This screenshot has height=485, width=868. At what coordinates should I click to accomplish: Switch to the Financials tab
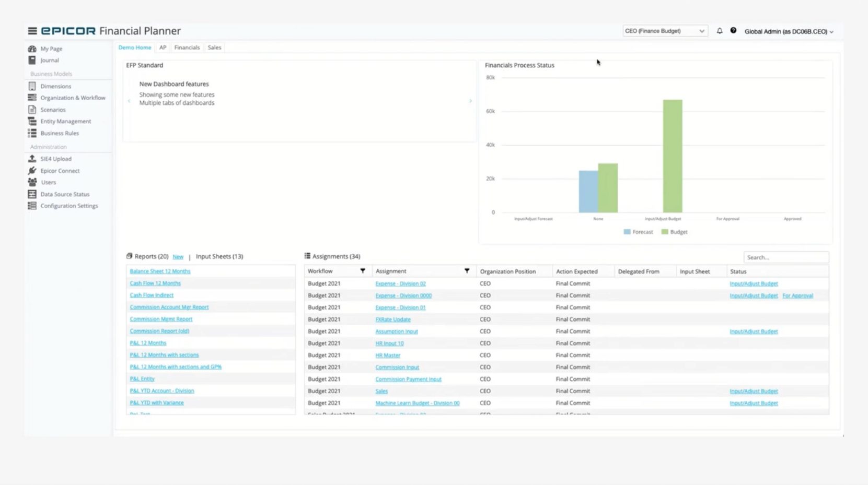pos(187,48)
